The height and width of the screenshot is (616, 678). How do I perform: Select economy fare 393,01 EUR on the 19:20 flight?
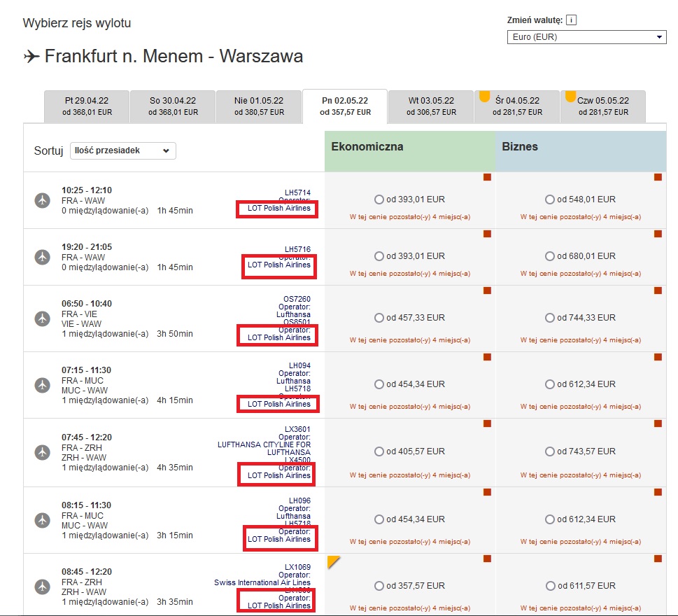click(x=379, y=256)
